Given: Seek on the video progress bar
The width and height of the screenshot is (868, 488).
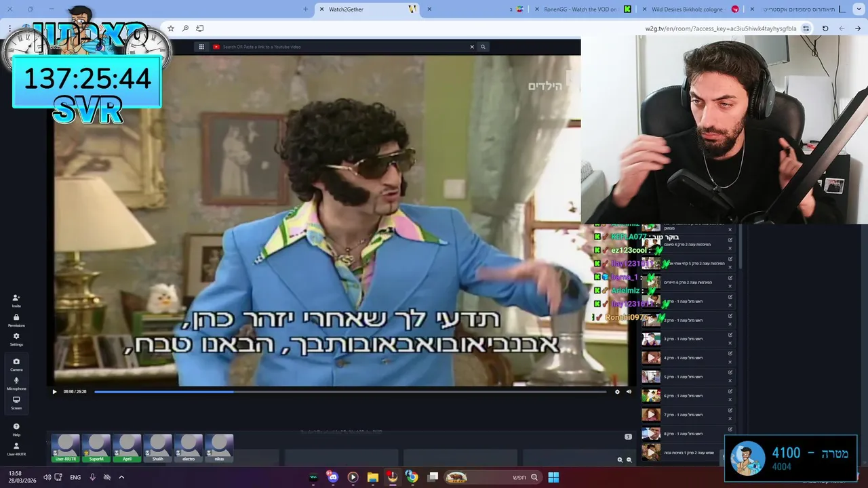Looking at the screenshot, I should pyautogui.click(x=350, y=391).
